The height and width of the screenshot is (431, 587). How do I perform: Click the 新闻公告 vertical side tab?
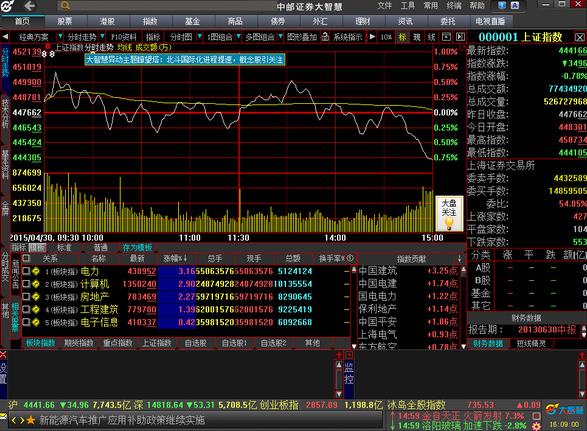[x=16, y=274]
